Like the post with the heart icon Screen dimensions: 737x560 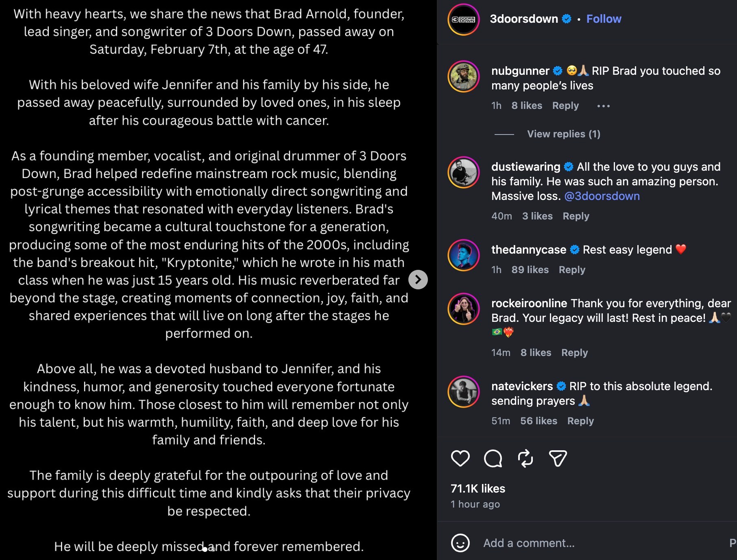460,458
